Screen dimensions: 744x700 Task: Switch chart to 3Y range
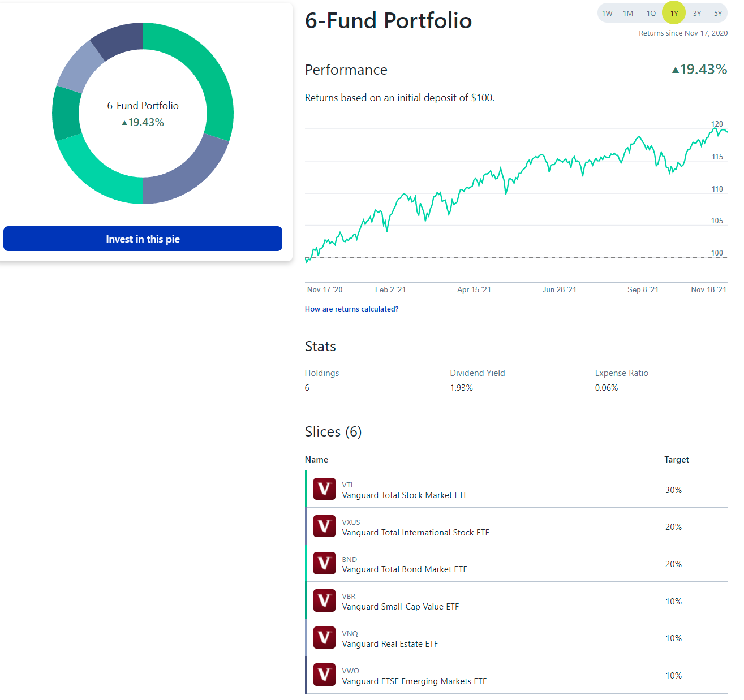point(697,13)
